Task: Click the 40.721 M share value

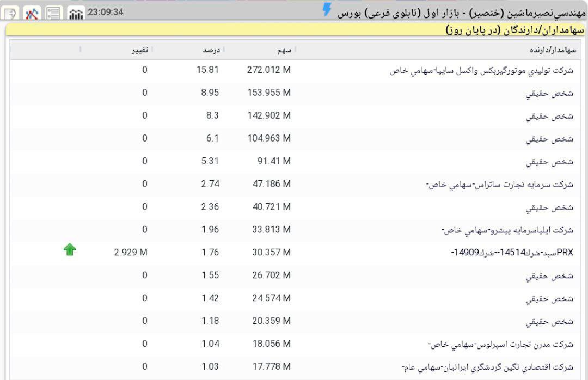Action: pos(272,207)
